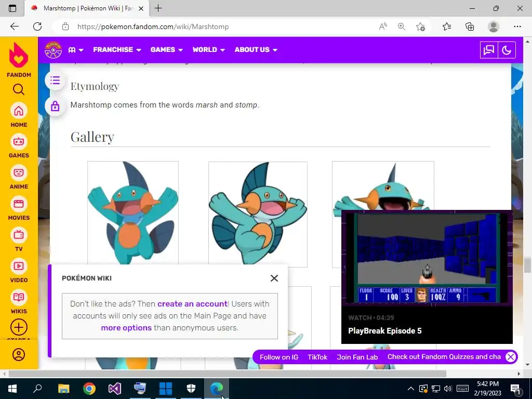
Task: Open Check out Fandom Quizzes link
Action: [444, 356]
